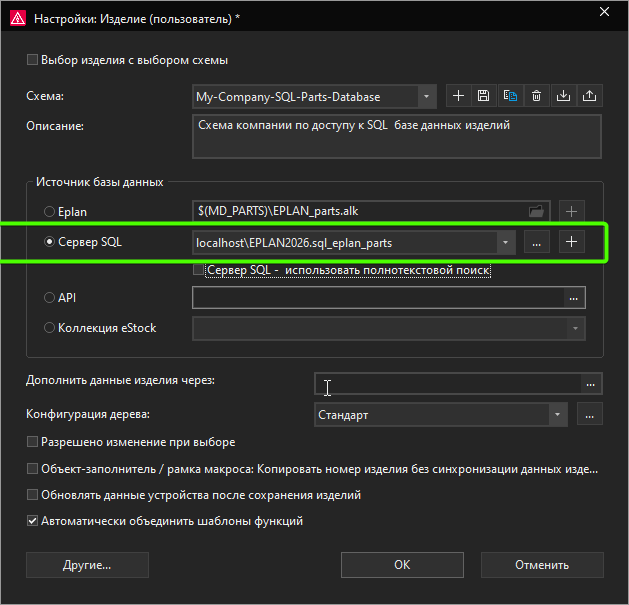Viewport: 629px width, 605px height.
Task: Open the eStock collection dropdown
Action: tap(576, 328)
